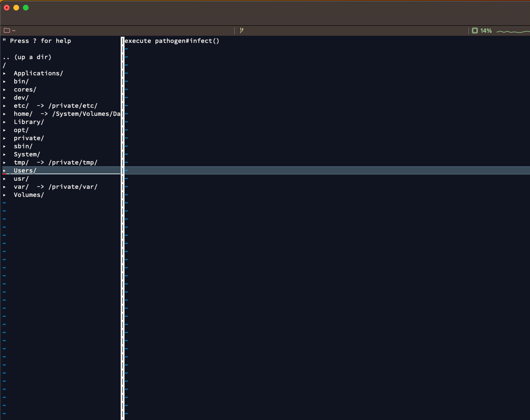Image resolution: width=530 pixels, height=420 pixels.
Task: Select the System/ directory in tree
Action: [27, 154]
